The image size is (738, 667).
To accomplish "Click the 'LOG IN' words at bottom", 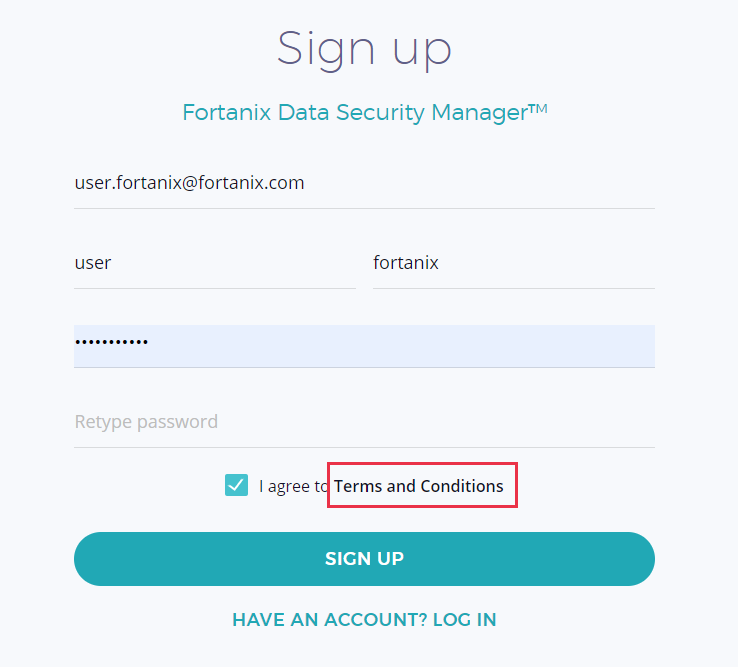I will pos(464,620).
